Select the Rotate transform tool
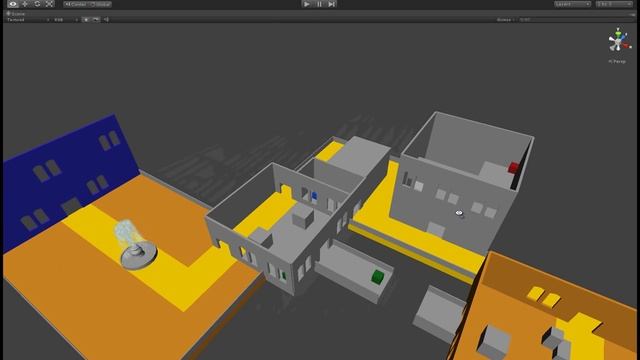 point(37,4)
